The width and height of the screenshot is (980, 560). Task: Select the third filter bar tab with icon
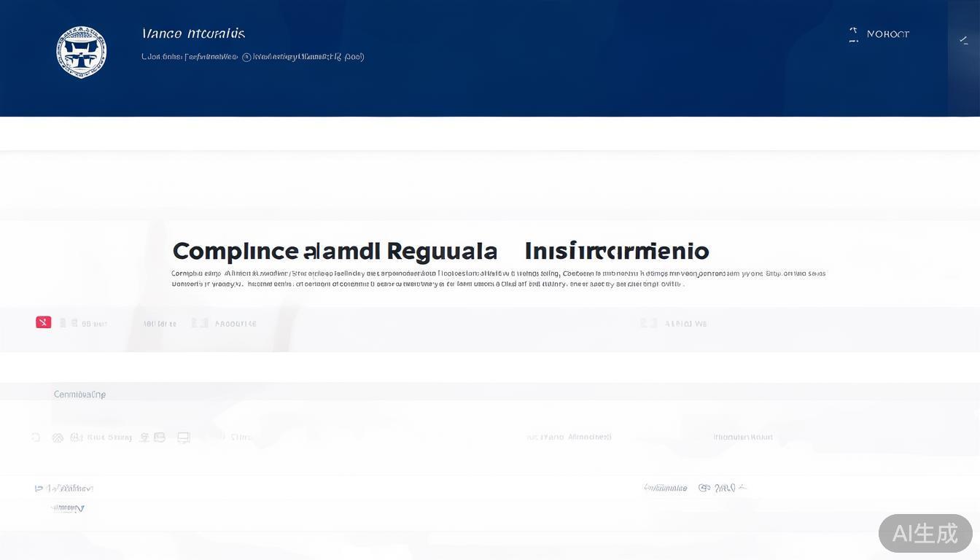coord(225,324)
